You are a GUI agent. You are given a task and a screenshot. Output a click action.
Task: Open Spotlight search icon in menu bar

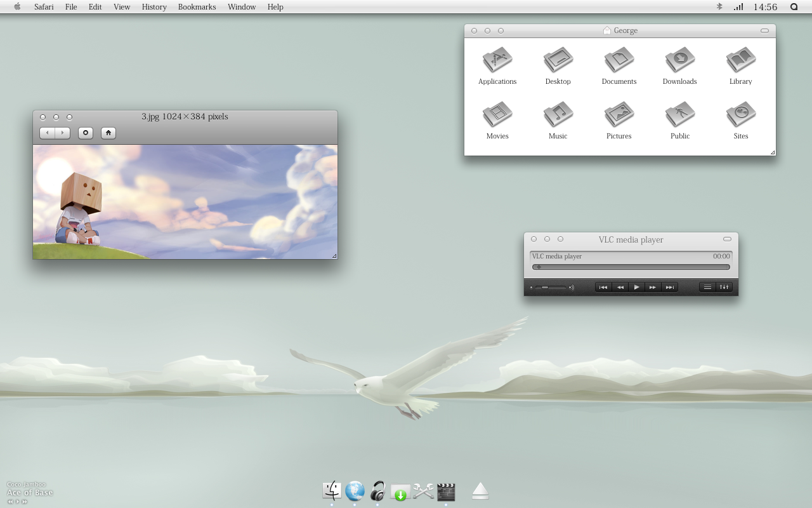794,7
